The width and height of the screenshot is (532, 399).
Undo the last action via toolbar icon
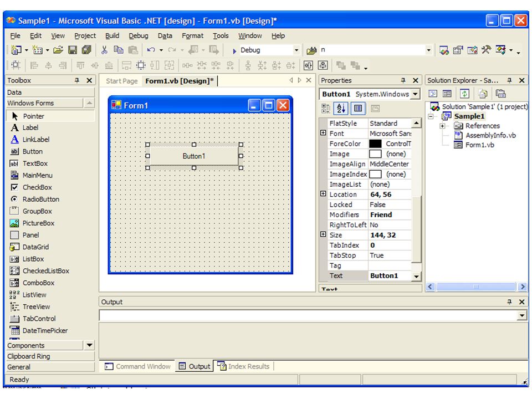[x=151, y=50]
